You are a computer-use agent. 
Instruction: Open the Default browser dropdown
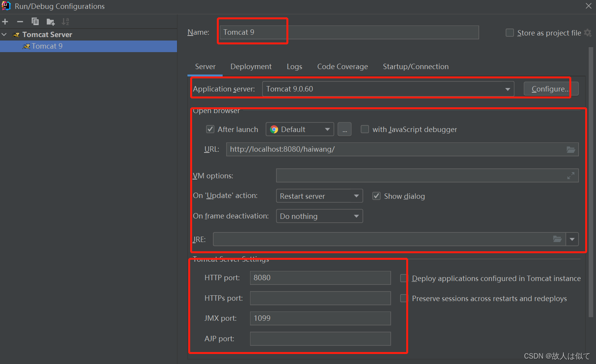click(300, 129)
